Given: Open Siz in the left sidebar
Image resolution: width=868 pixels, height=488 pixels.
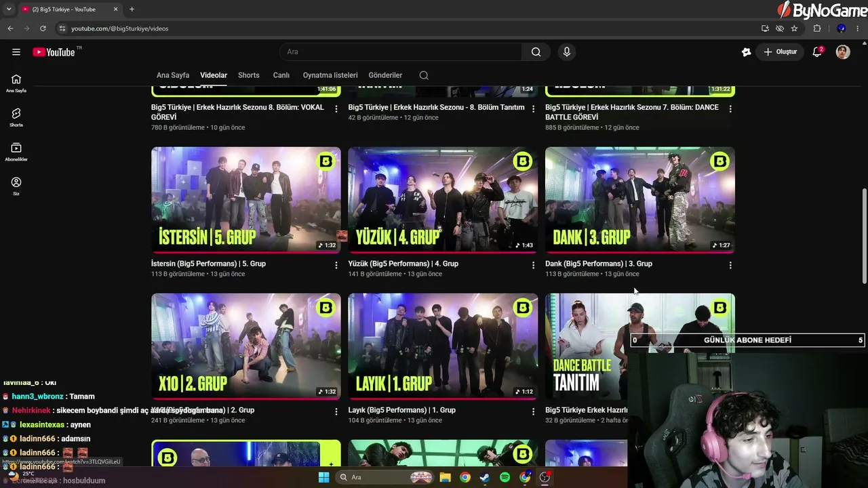Looking at the screenshot, I should coord(16,186).
